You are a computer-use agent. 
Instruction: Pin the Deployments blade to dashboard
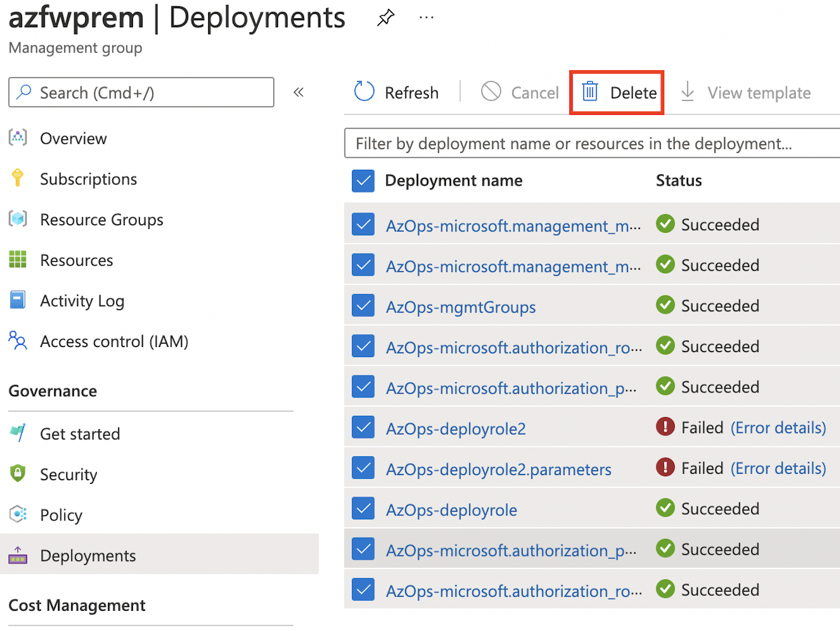pos(385,18)
